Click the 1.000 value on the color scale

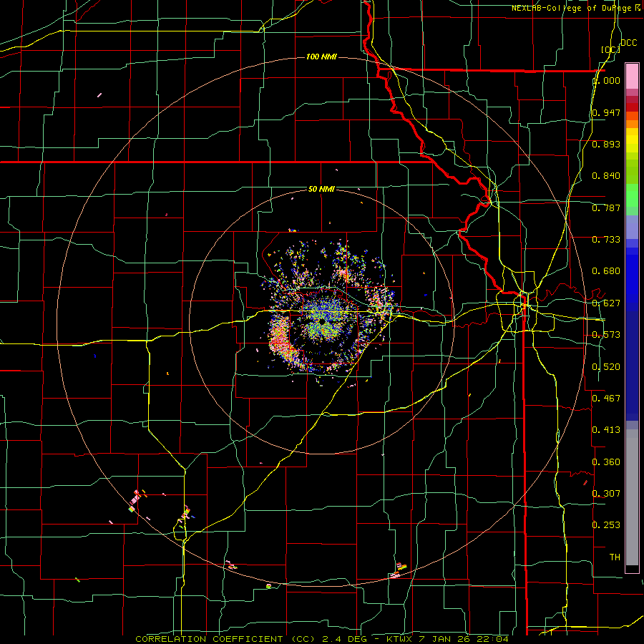[x=606, y=80]
